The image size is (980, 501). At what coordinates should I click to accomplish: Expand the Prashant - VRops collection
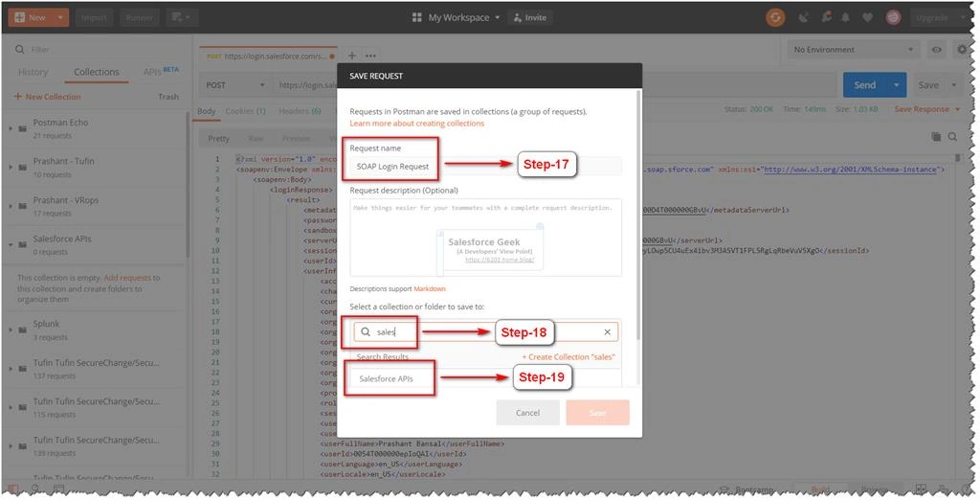pyautogui.click(x=11, y=206)
